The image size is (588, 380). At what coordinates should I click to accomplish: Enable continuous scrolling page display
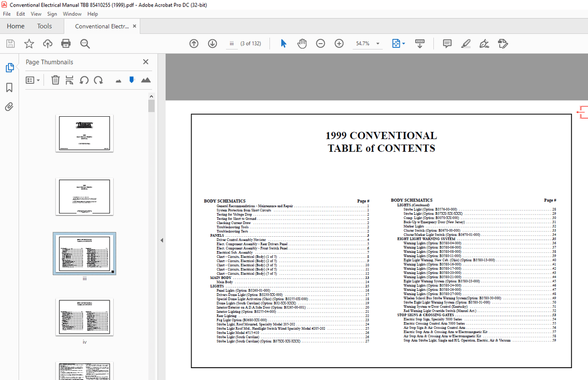(x=419, y=43)
